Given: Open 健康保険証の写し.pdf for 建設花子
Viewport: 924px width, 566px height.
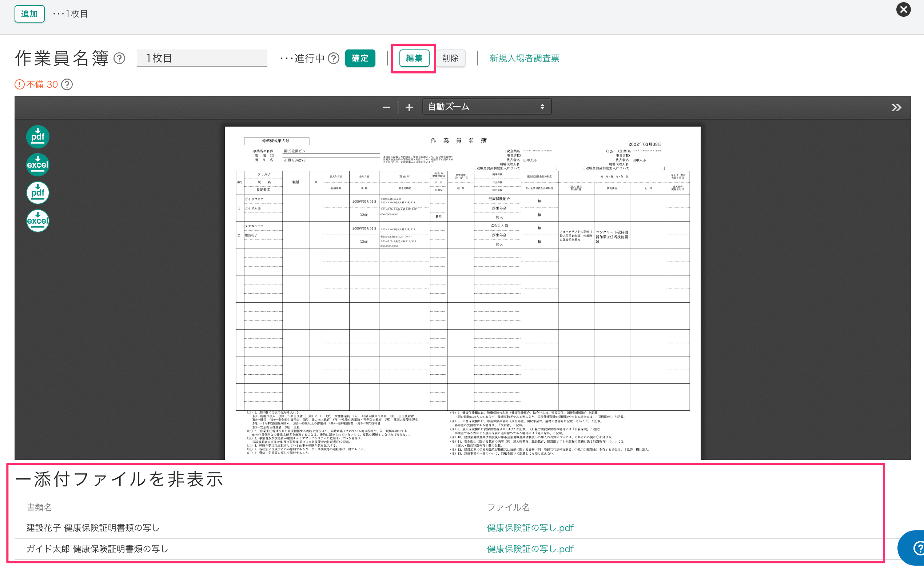Looking at the screenshot, I should click(530, 528).
